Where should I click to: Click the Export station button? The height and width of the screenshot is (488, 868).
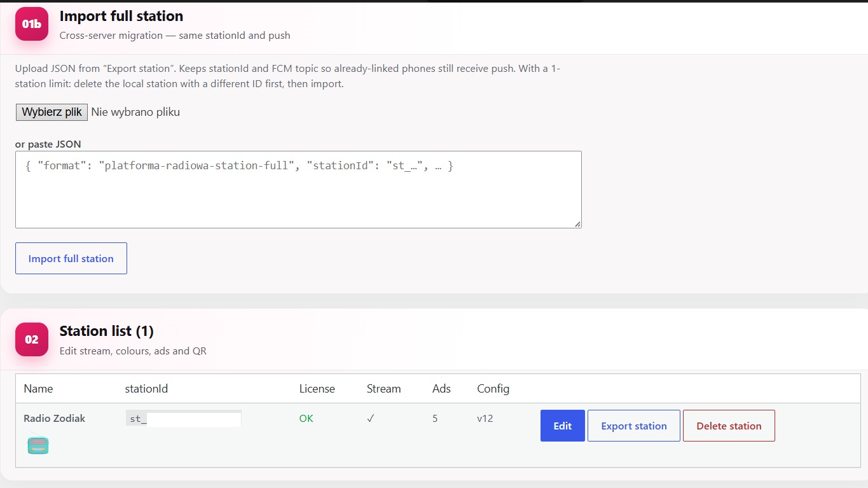(634, 426)
